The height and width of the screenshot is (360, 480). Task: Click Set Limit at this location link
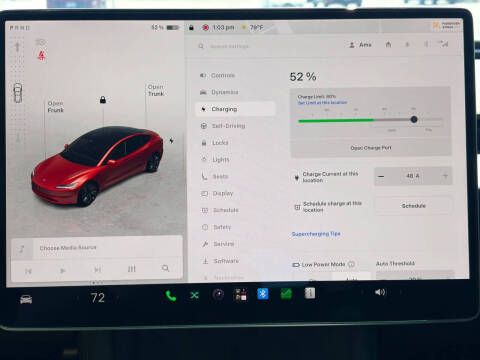point(322,102)
